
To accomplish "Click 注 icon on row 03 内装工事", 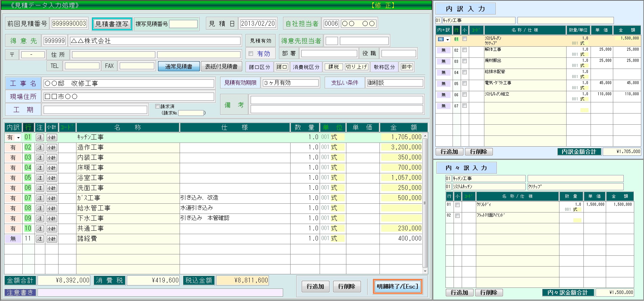I will [x=40, y=158].
